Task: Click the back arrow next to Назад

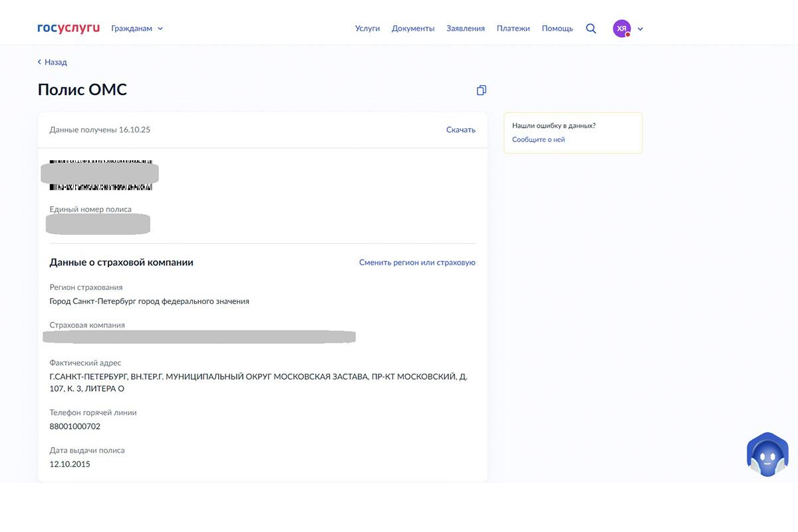Action: tap(39, 62)
